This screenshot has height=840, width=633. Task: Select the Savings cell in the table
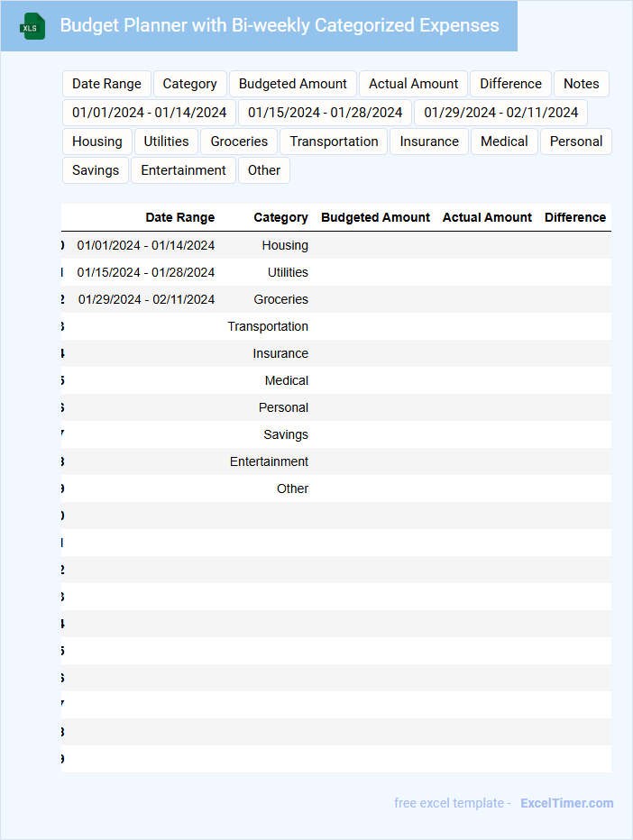click(285, 434)
